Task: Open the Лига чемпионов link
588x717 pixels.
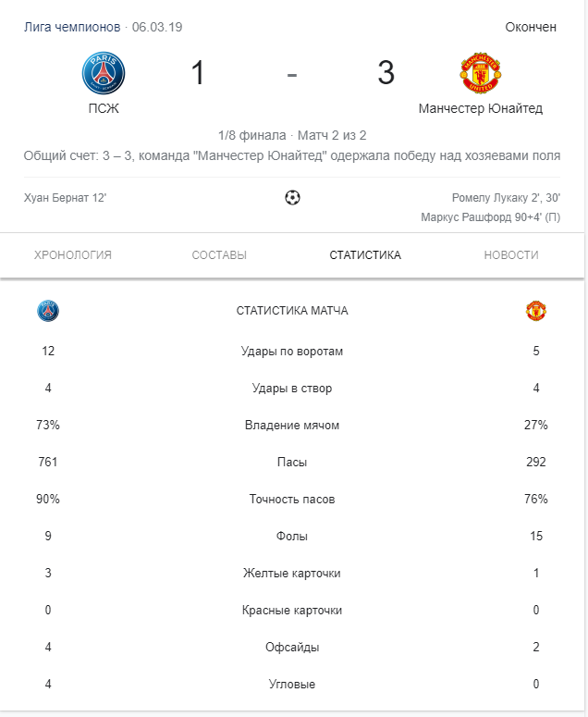Action: coord(72,27)
